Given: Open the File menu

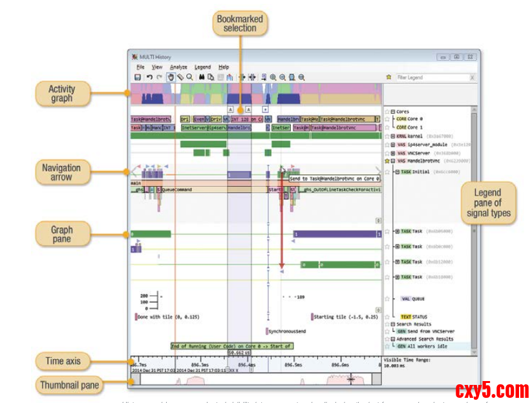Looking at the screenshot, I should pos(140,67).
